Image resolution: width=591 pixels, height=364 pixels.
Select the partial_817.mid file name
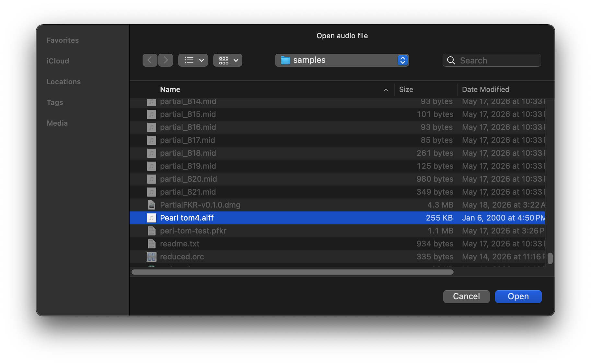point(188,140)
